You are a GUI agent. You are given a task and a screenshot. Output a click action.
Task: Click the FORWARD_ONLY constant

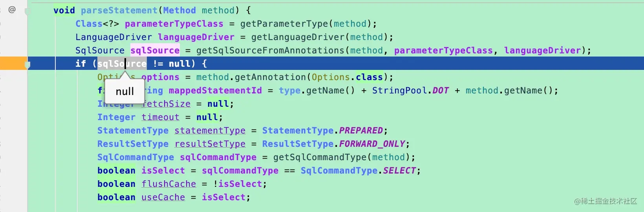coord(372,144)
